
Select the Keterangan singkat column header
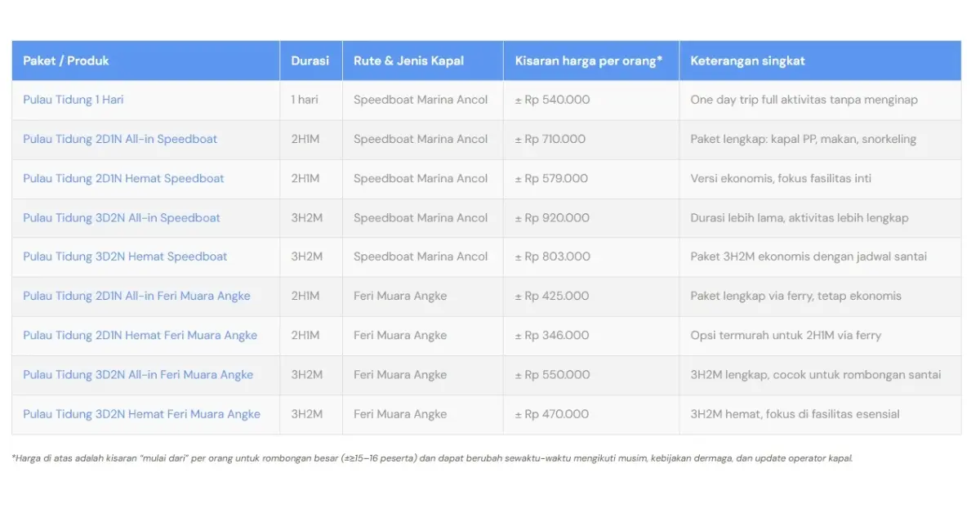coord(747,60)
